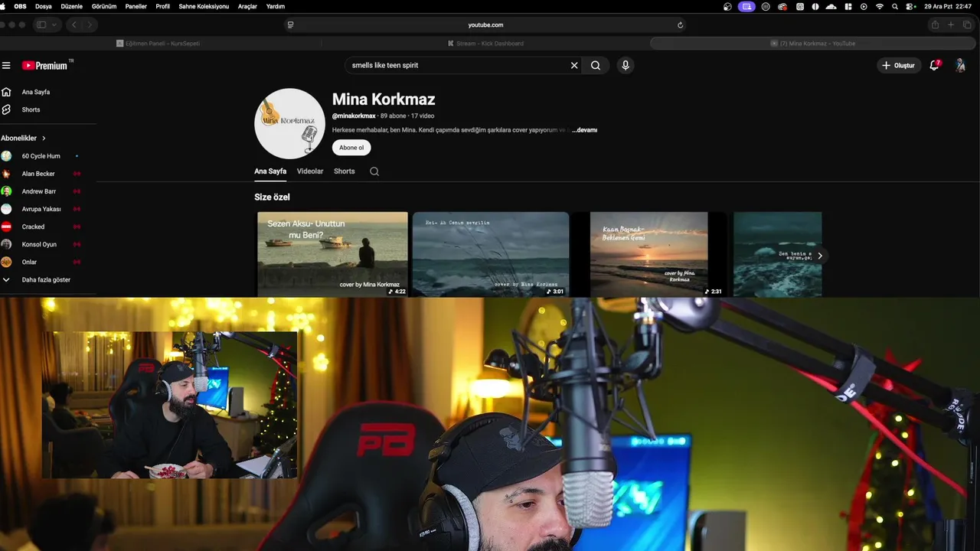Play Kaan Boşnak Beklenen Gemi video
The width and height of the screenshot is (980, 551).
(648, 254)
